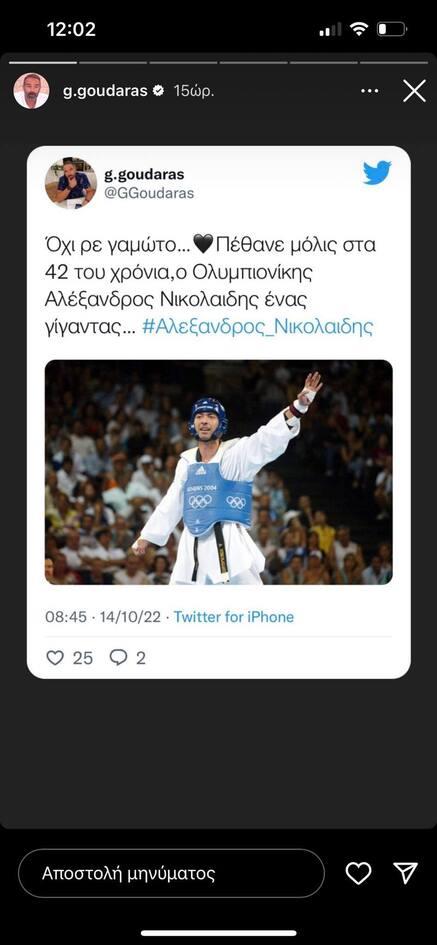Image resolution: width=437 pixels, height=945 pixels.
Task: Tap the tweet's heart like icon
Action: 55,658
